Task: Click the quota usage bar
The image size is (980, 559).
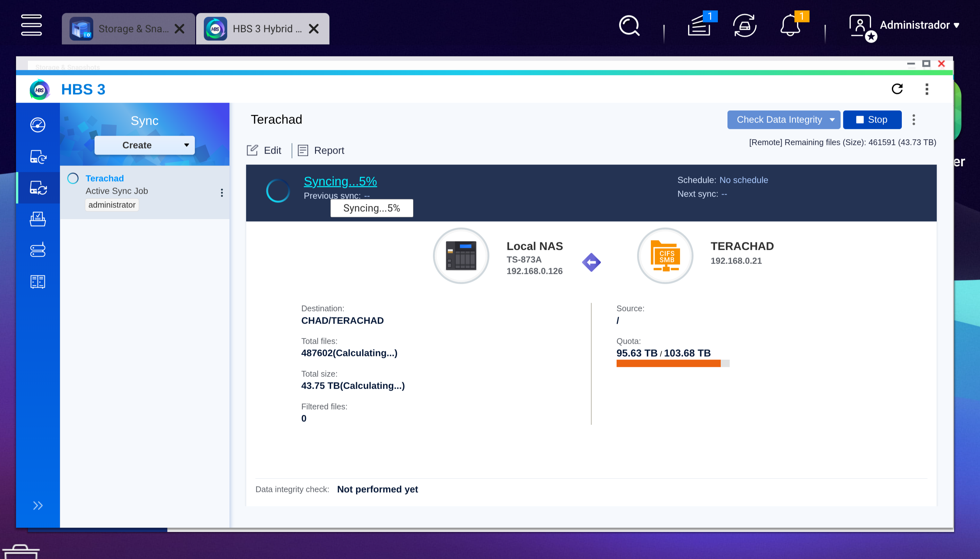Action: coord(673,364)
